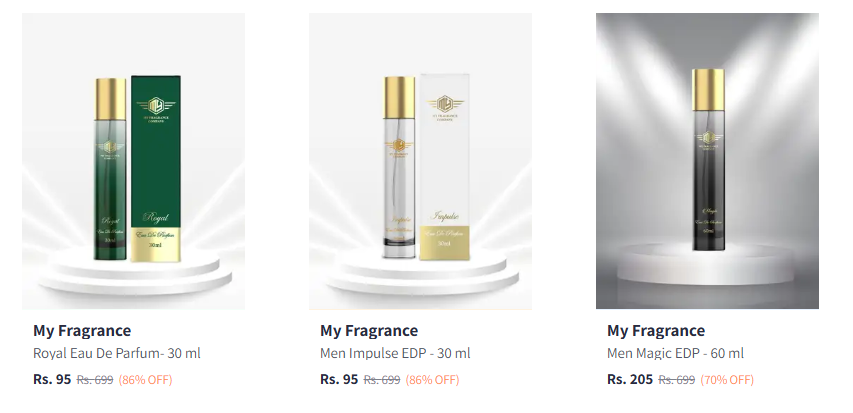Click the 70% OFF discount label
Screen dimensions: 853x413
[x=727, y=380]
